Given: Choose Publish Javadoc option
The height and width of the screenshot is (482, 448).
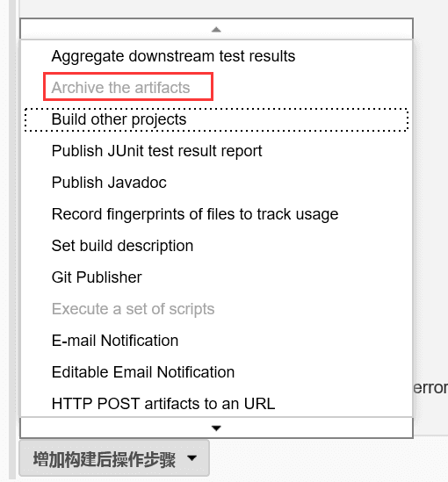Looking at the screenshot, I should (109, 183).
